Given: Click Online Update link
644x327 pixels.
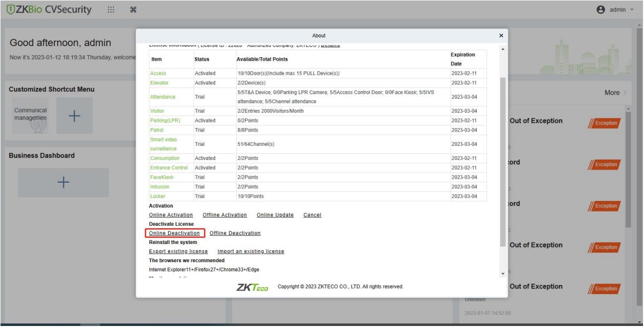Looking at the screenshot, I should [x=275, y=215].
